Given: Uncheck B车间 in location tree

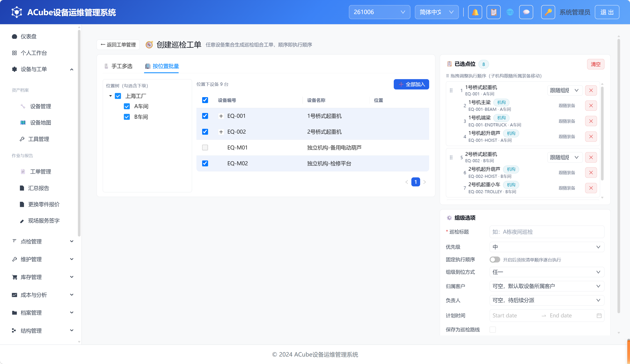Looking at the screenshot, I should point(127,117).
